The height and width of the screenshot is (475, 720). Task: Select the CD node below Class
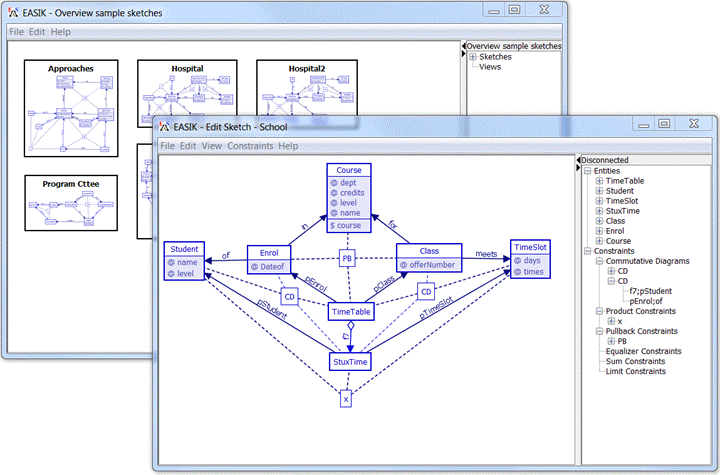(x=426, y=292)
